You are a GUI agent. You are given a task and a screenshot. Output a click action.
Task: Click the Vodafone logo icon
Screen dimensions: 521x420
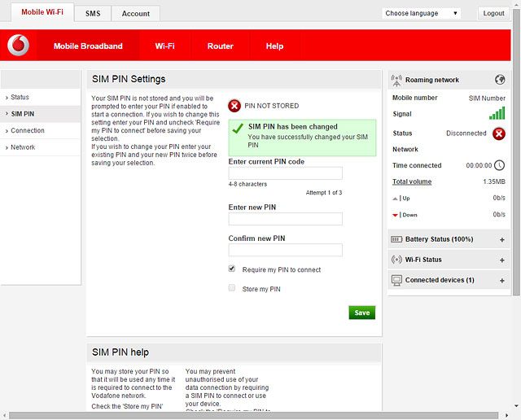point(18,46)
